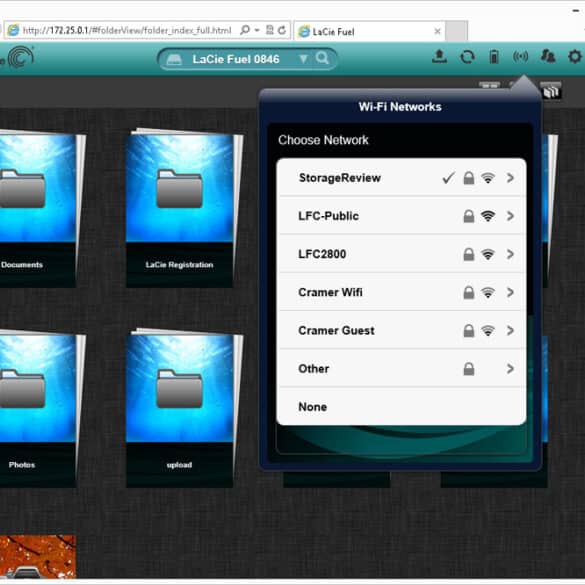Screen dimensions: 585x585
Task: Click the lock icon on LFC2800 row
Action: point(469,254)
